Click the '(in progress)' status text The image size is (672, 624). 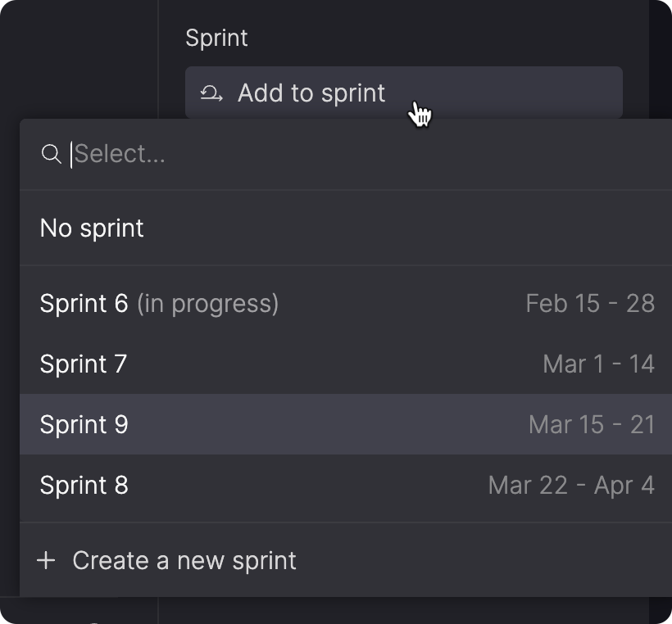point(207,304)
